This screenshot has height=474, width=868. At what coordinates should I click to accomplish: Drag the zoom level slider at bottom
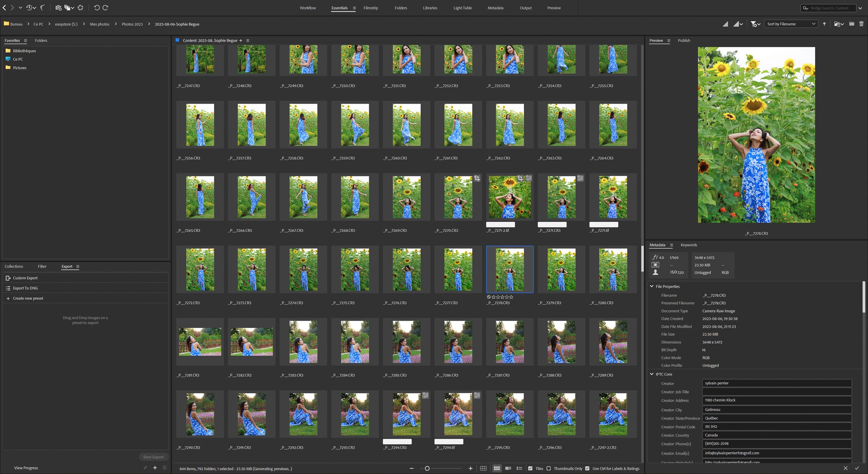pos(425,468)
